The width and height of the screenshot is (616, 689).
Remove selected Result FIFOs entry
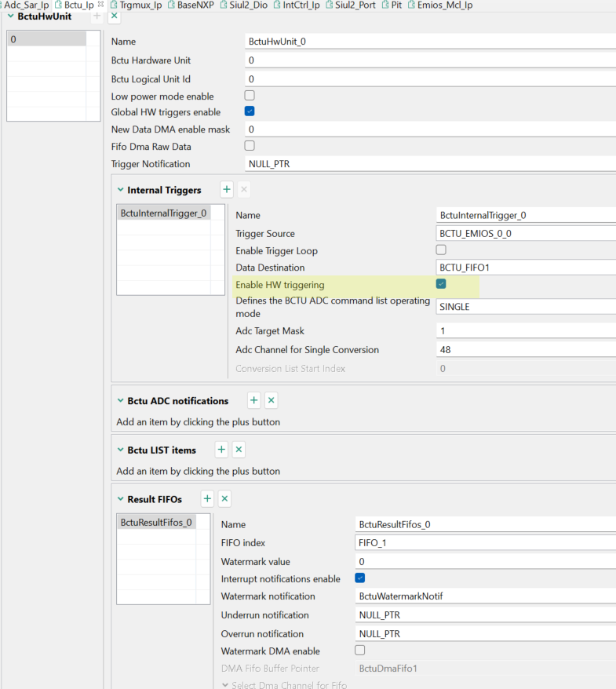(224, 498)
